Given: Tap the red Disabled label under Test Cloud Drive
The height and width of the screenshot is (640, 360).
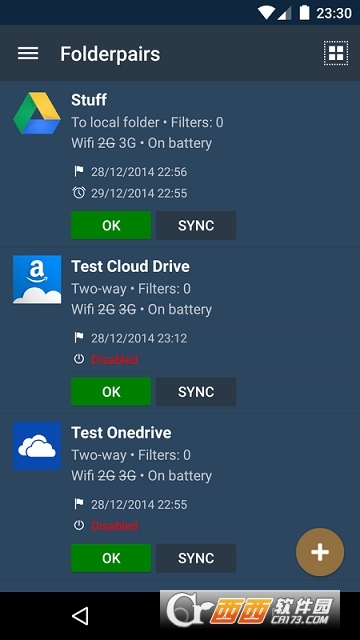Looking at the screenshot, I should click(x=115, y=360).
